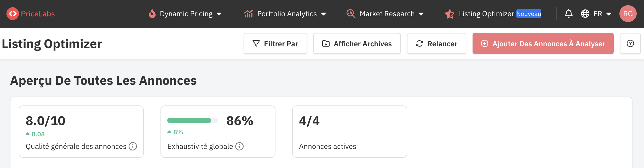644x168 pixels.
Task: Click the PriceLabs logo icon
Action: tap(13, 14)
